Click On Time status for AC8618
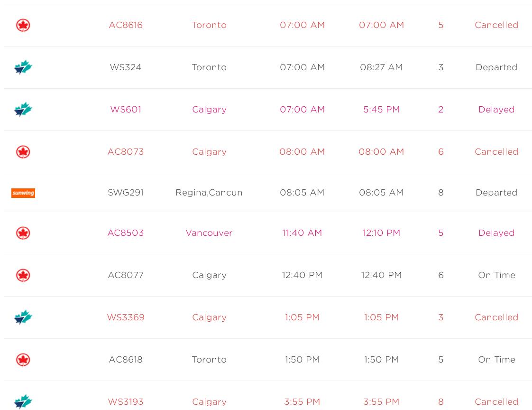This screenshot has height=410, width=532. pyautogui.click(x=496, y=360)
